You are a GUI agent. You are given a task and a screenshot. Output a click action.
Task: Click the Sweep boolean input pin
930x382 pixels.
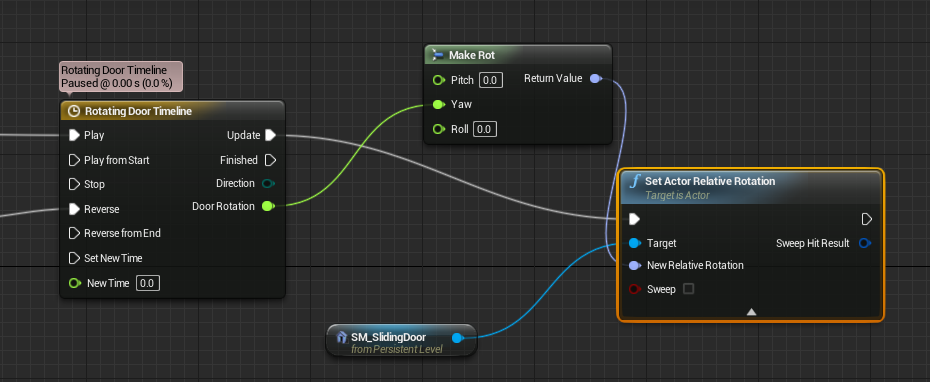[635, 289]
